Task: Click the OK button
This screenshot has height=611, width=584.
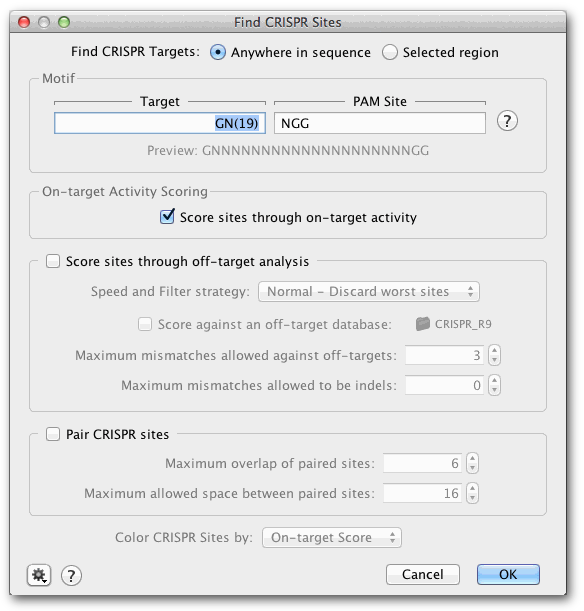Action: point(508,574)
